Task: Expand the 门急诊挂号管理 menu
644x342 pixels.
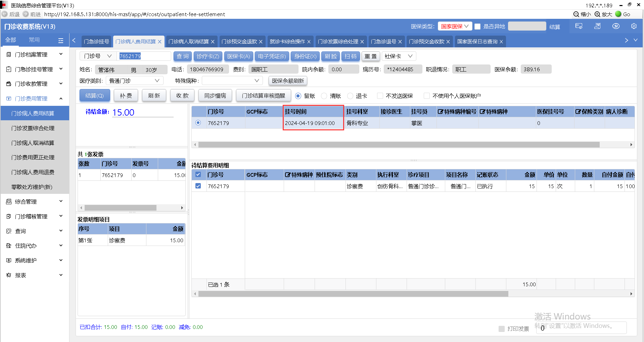Action: 61,69
